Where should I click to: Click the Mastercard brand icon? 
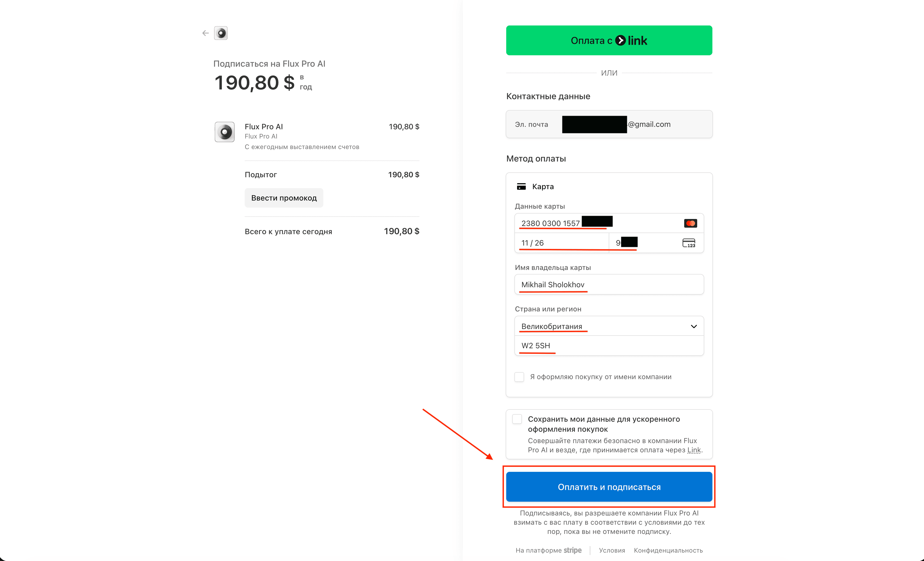pos(690,223)
